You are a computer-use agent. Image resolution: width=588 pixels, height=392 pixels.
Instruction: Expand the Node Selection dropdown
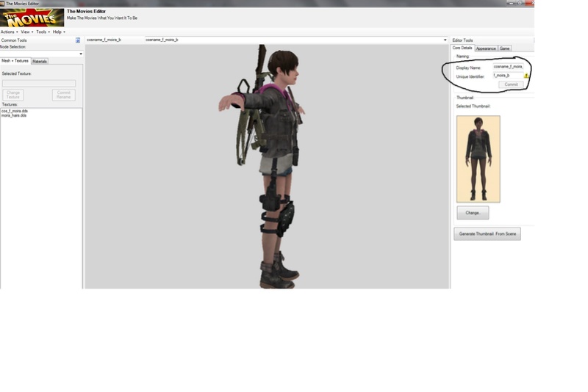pyautogui.click(x=81, y=54)
